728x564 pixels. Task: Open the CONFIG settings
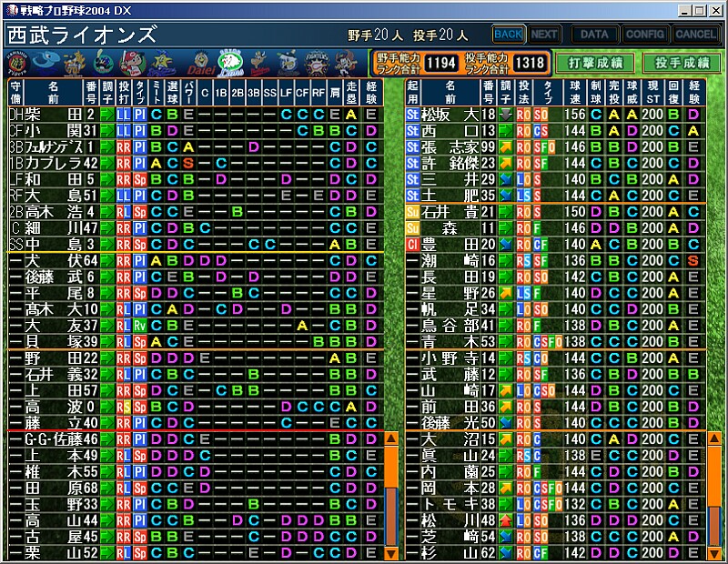point(645,35)
